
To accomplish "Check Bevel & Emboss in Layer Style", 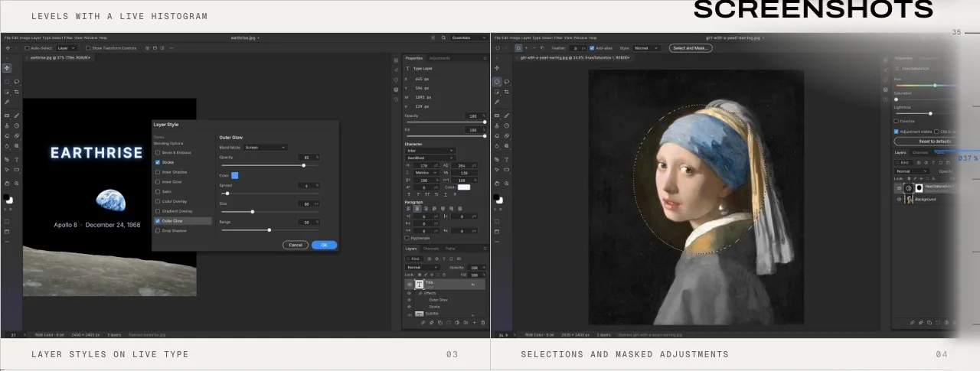I will [x=158, y=152].
